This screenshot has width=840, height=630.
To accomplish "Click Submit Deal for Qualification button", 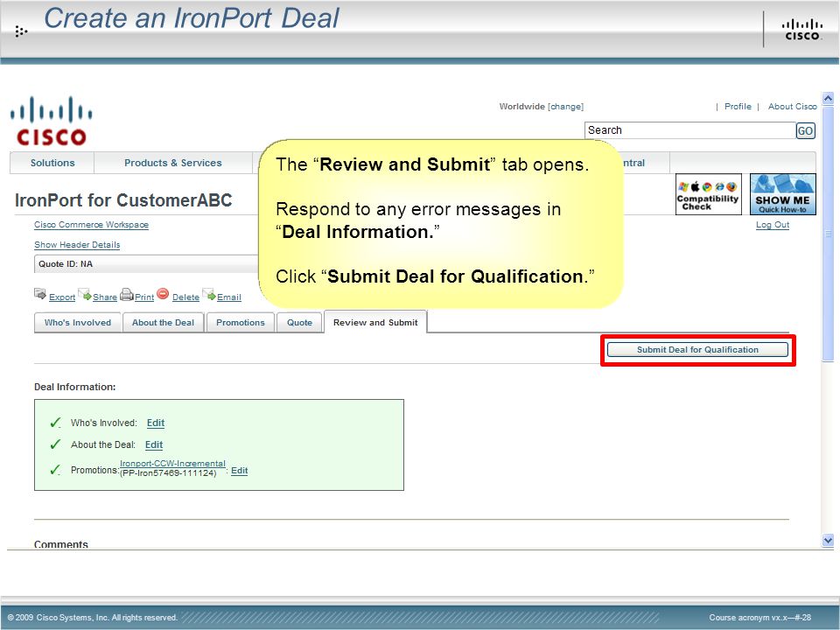I will click(x=697, y=350).
